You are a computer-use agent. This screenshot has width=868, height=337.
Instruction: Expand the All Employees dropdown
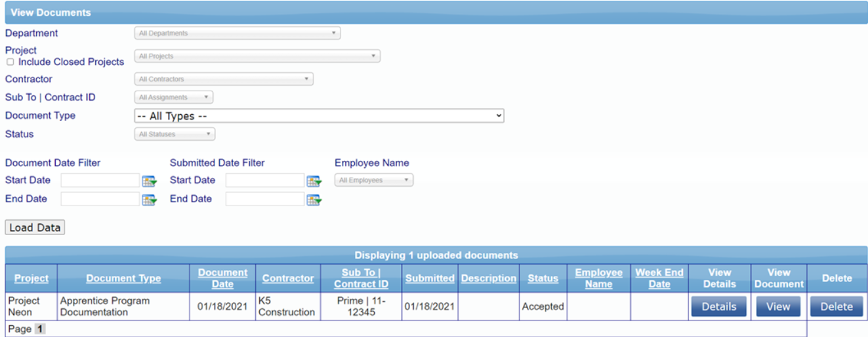tap(374, 180)
